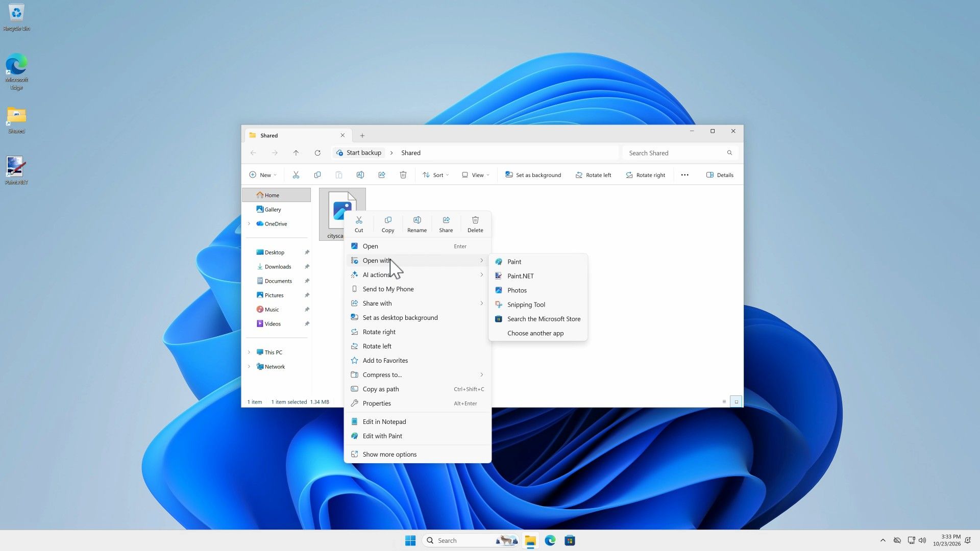Click See more ellipsis in toolbar
980x551 pixels.
tap(685, 175)
